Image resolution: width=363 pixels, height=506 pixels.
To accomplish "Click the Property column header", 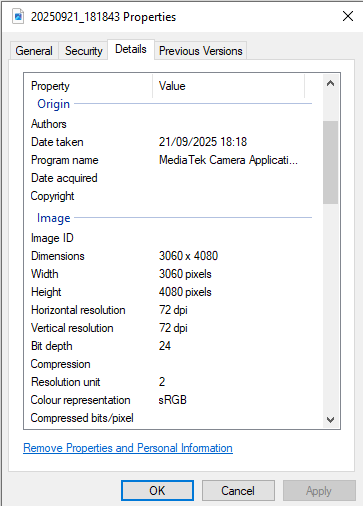I will [x=88, y=86].
